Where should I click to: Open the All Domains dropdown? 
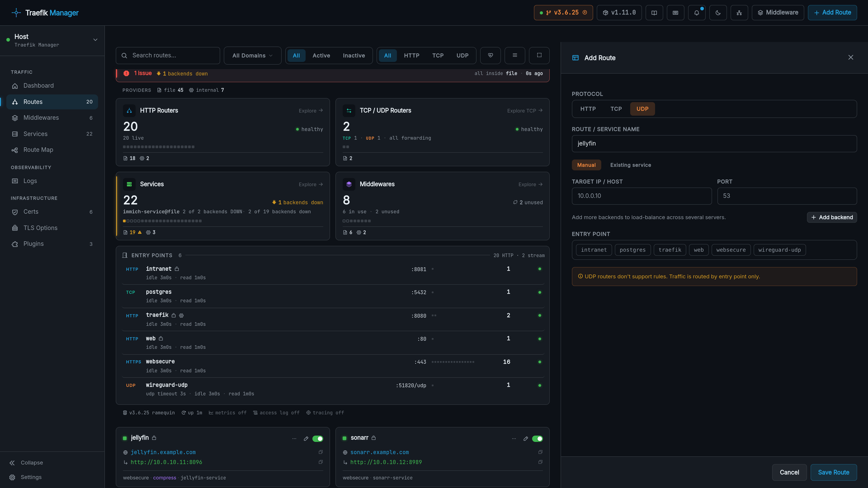coord(253,56)
